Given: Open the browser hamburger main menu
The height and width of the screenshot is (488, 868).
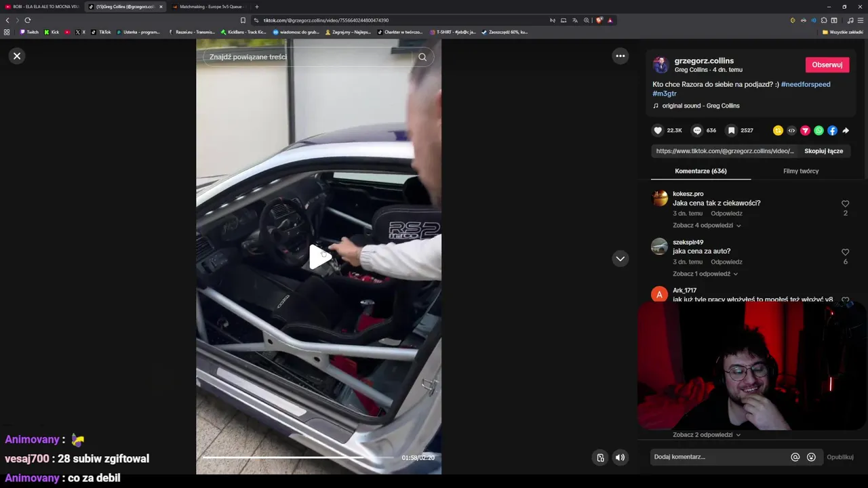Looking at the screenshot, I should tap(861, 20).
